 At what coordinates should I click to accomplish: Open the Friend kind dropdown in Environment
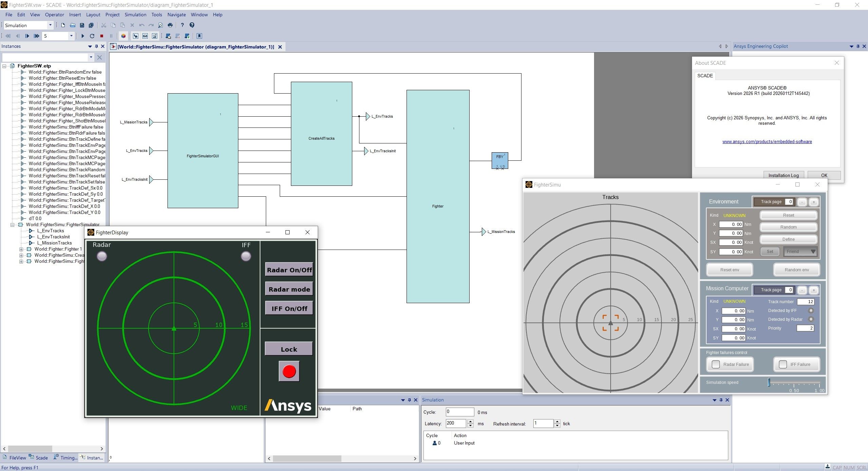pyautogui.click(x=800, y=252)
